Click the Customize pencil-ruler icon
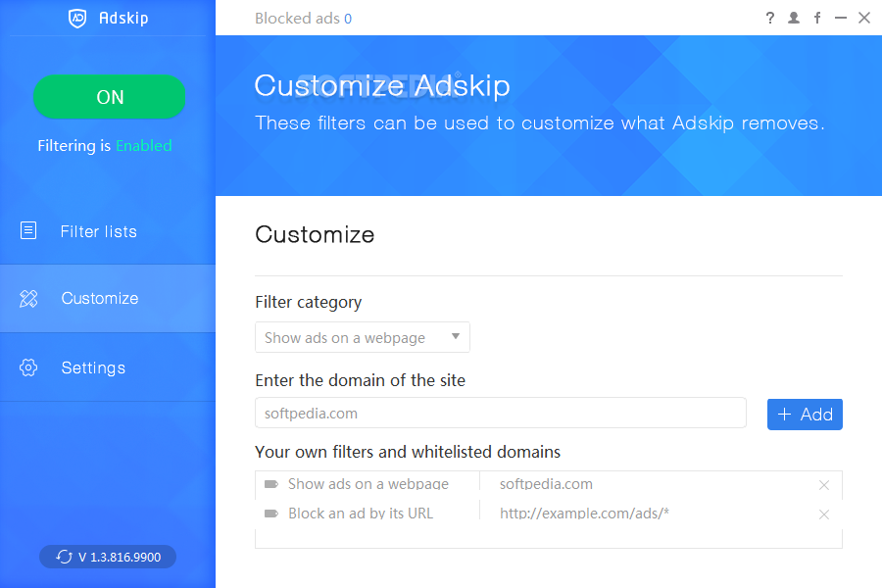The image size is (882, 588). click(28, 298)
